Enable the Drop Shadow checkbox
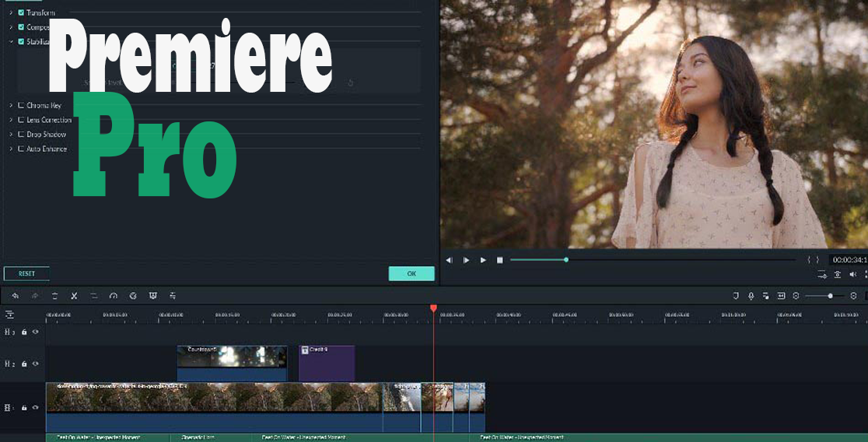Image resolution: width=868 pixels, height=442 pixels. tap(21, 134)
